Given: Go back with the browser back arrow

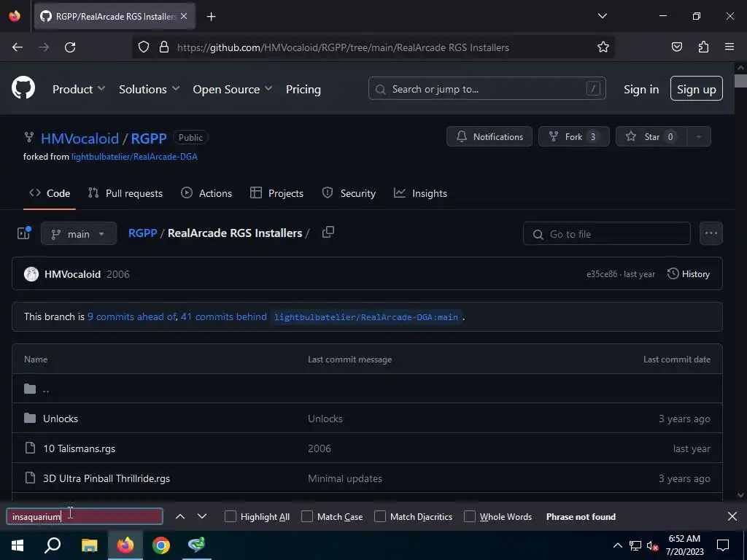Looking at the screenshot, I should click(18, 47).
